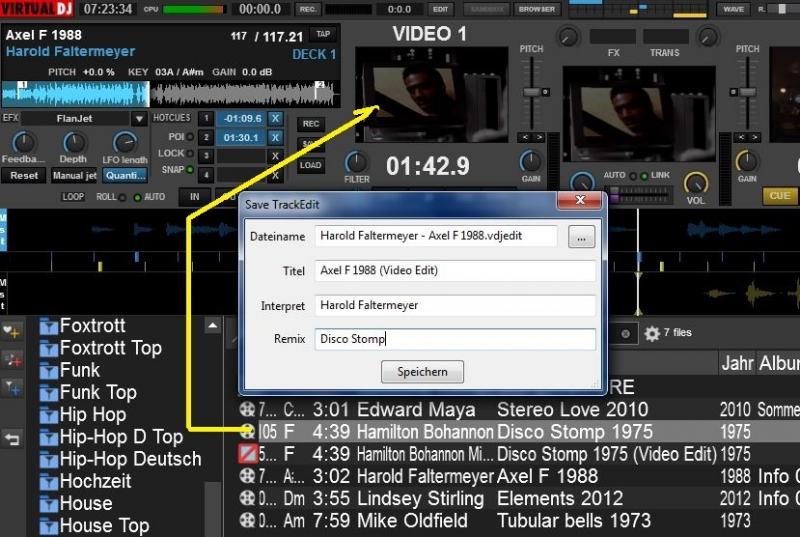The height and width of the screenshot is (537, 800).
Task: Click the video icon of the Mike Oldfield row
Action: [x=247, y=520]
